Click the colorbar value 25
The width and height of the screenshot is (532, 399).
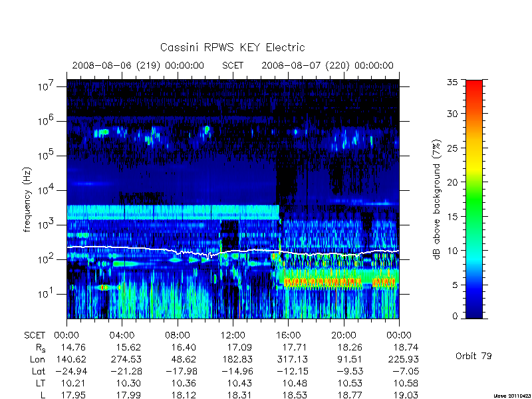click(x=453, y=148)
